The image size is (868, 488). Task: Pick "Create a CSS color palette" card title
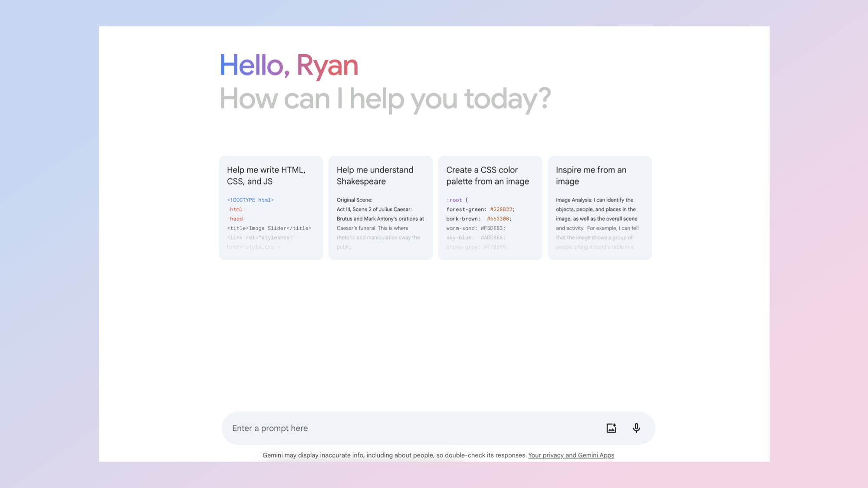(x=487, y=176)
